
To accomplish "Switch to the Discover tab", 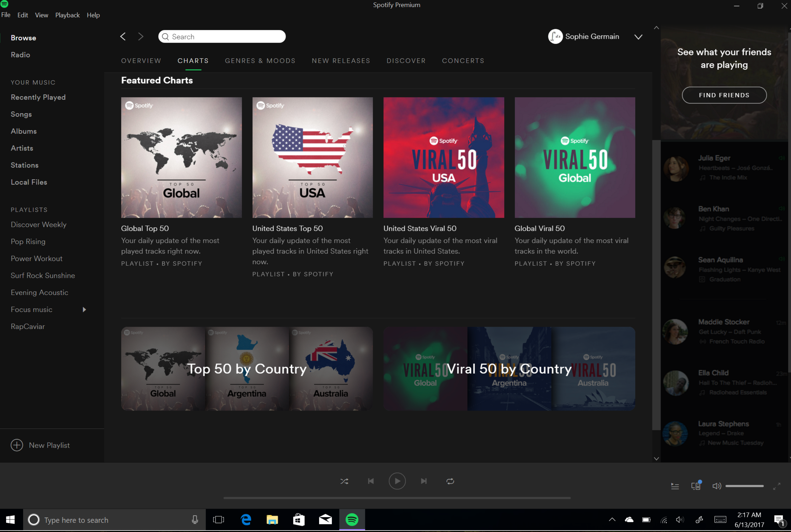I will click(x=406, y=60).
